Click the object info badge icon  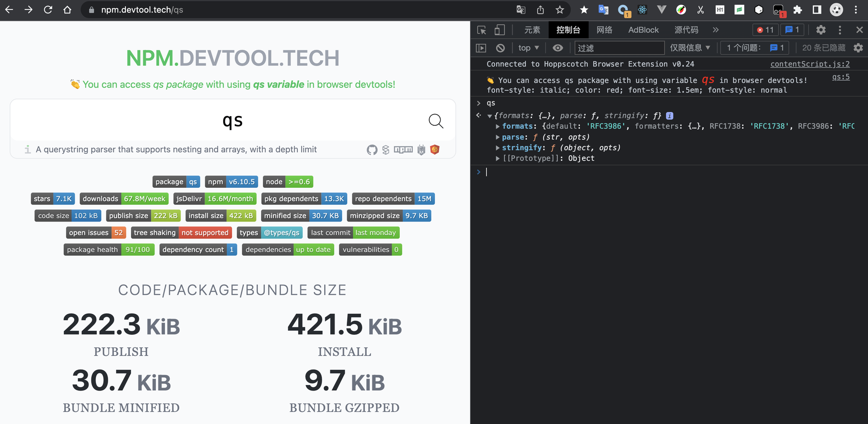click(670, 116)
